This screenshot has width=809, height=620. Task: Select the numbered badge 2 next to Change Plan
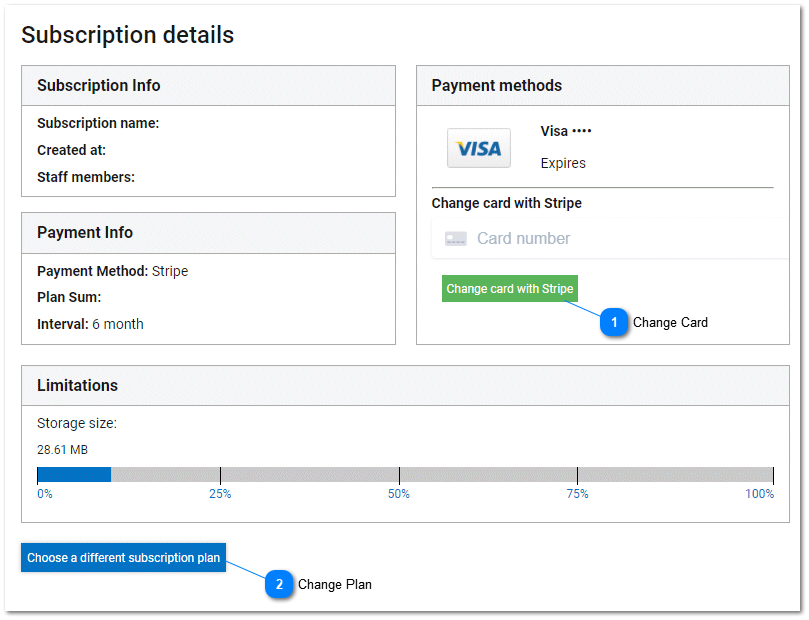point(279,584)
